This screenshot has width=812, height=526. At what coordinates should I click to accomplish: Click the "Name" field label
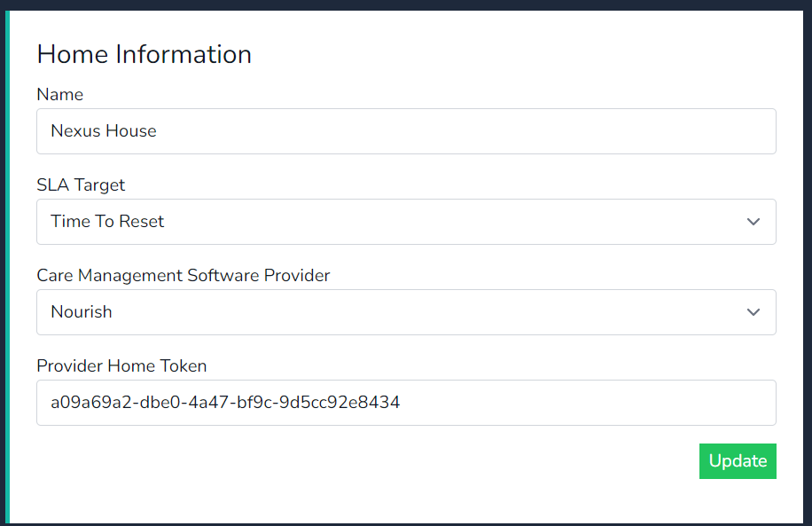[60, 95]
